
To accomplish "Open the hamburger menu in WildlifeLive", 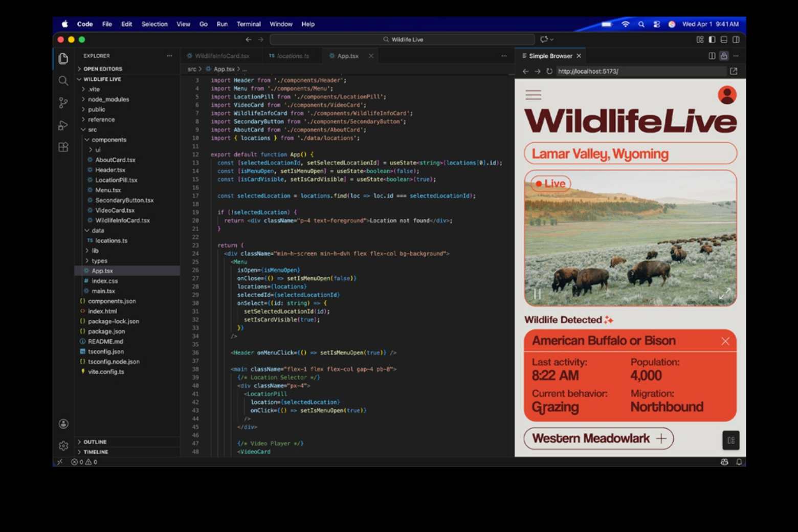I will pos(533,95).
